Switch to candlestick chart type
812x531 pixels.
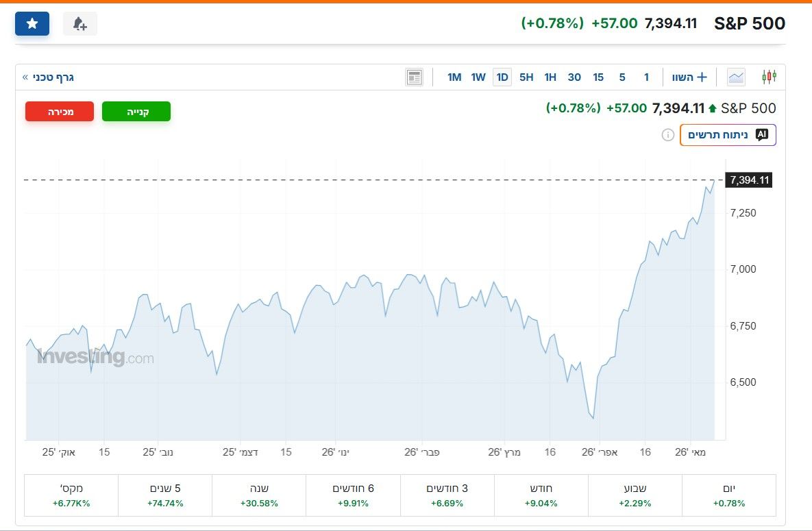pos(769,77)
